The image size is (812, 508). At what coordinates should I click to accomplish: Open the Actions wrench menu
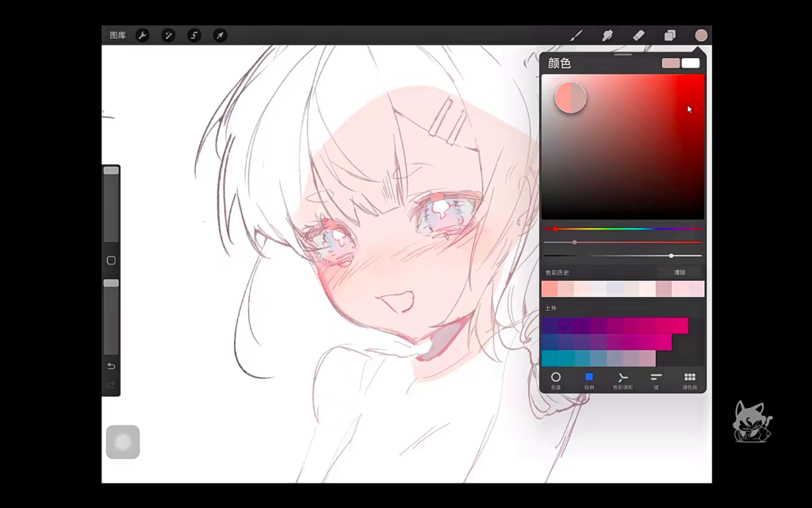click(142, 36)
